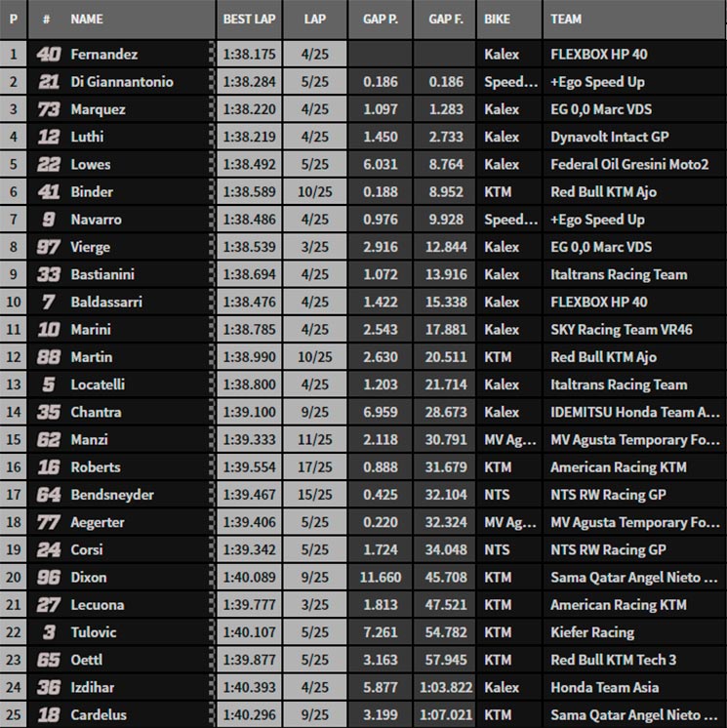727x728 pixels.
Task: Select rider number 33 badge for Bastianini
Action: (x=49, y=274)
